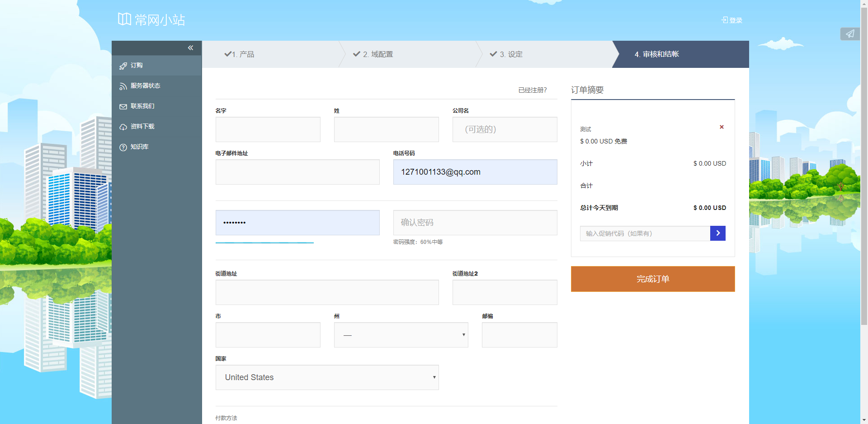
Task: Click the 常网小站 logo icon
Action: coord(123,19)
